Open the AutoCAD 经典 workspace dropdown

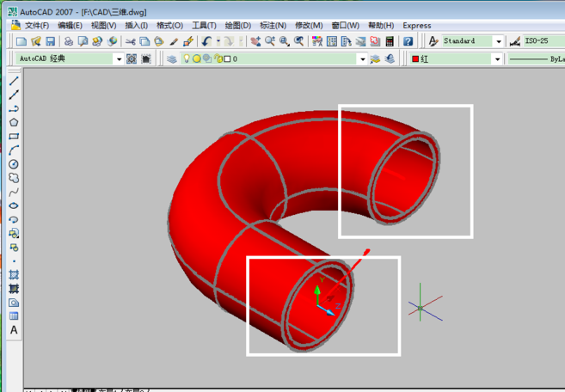click(x=119, y=59)
